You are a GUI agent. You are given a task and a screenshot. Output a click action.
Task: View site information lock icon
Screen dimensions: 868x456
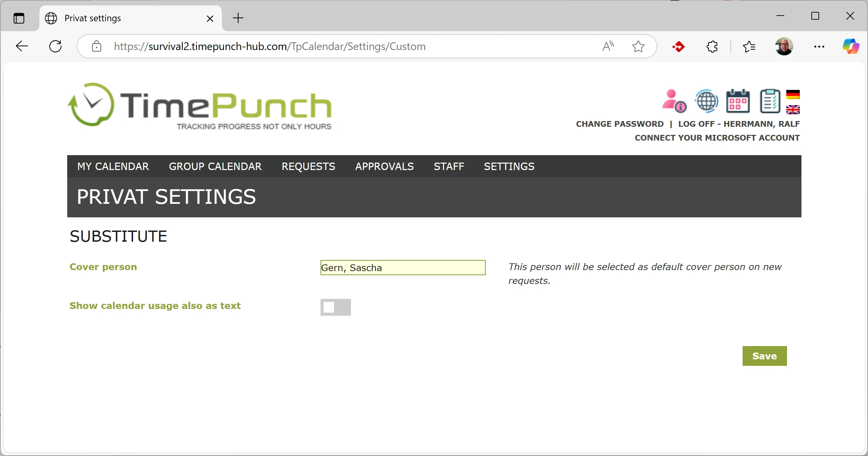pos(97,46)
